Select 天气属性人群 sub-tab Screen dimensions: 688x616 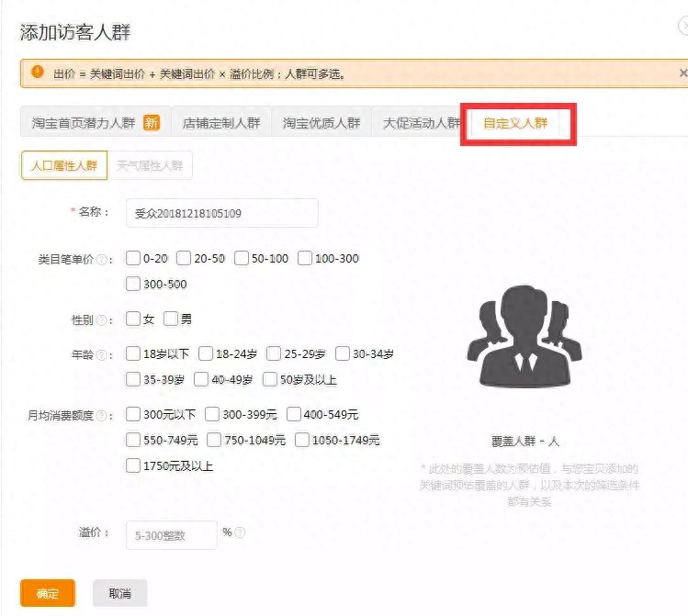point(150,165)
